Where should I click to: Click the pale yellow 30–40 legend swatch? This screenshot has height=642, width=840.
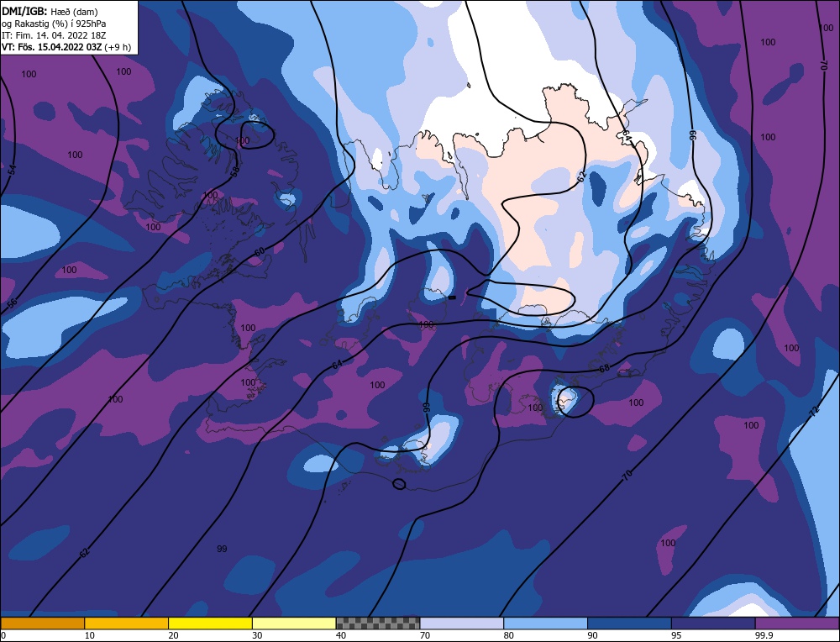(x=294, y=623)
